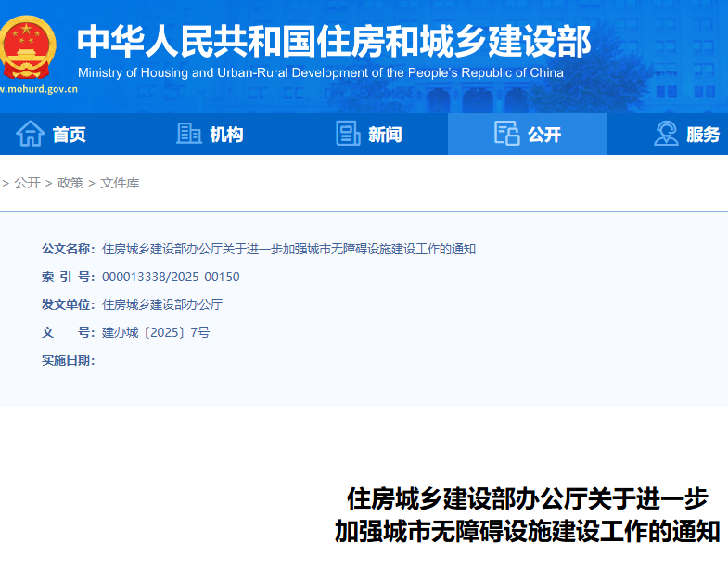728x568 pixels.
Task: Click the 实施日期 label
Action: tap(69, 361)
